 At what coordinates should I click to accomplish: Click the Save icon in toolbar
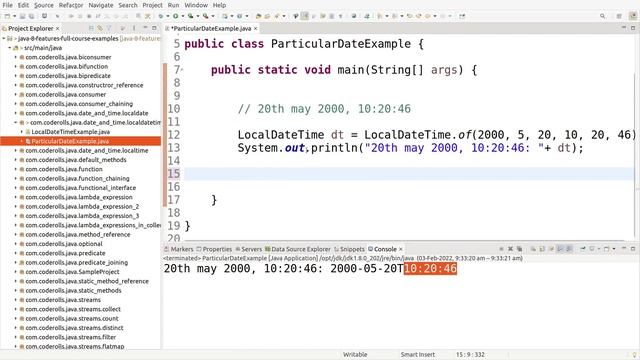pos(22,16)
